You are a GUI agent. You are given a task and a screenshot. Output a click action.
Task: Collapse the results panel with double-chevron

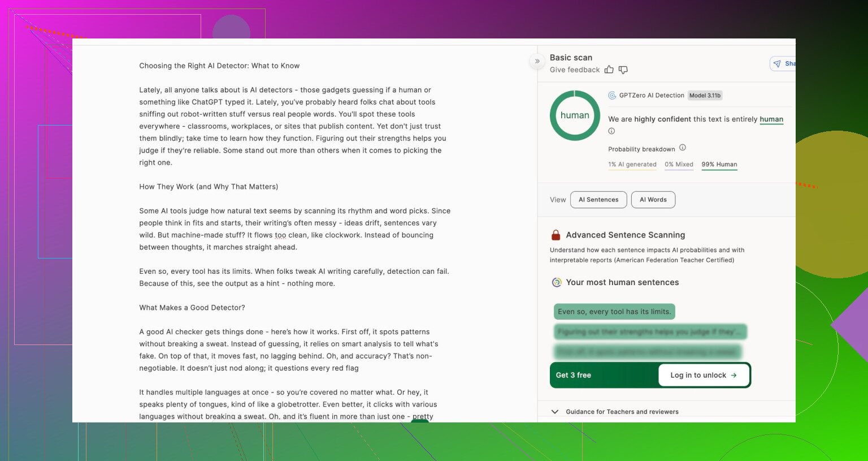pyautogui.click(x=537, y=61)
